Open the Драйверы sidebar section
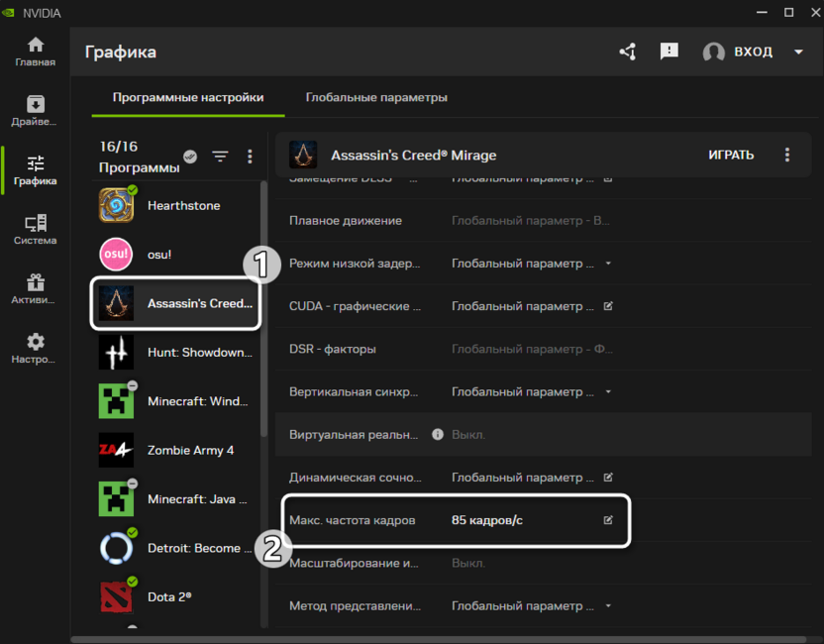 point(36,111)
